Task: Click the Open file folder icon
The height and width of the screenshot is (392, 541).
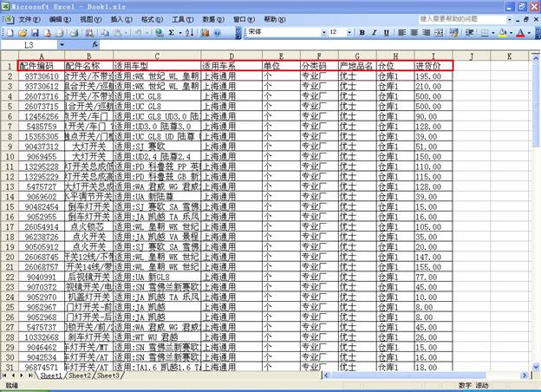Action: pos(21,32)
